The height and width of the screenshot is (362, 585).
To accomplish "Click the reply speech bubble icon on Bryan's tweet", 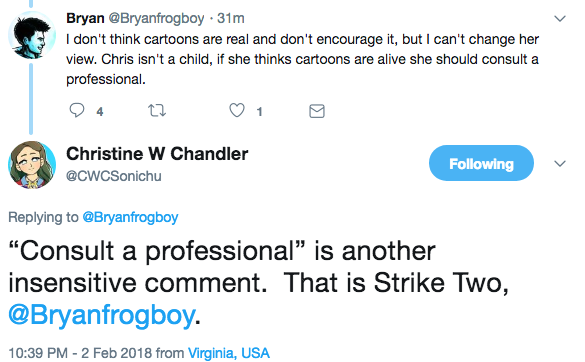I will tap(77, 110).
